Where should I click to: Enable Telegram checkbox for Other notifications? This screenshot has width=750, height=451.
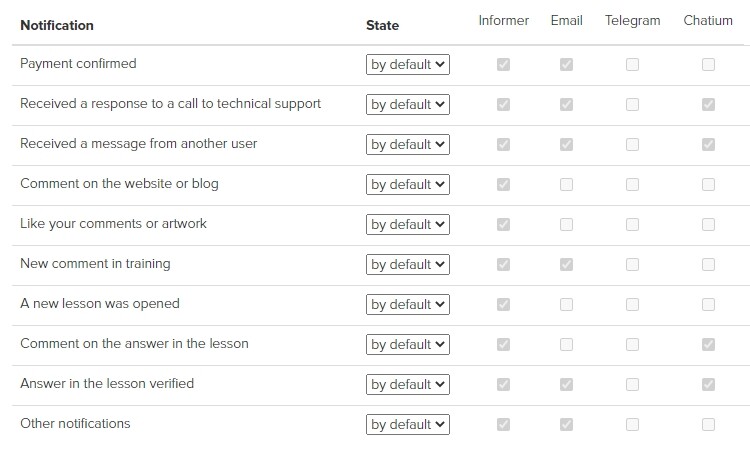(632, 424)
